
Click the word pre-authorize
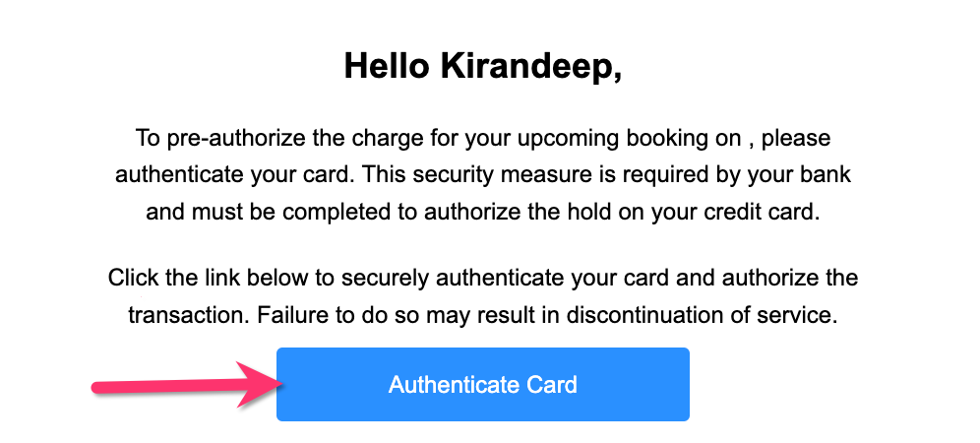click(216, 138)
